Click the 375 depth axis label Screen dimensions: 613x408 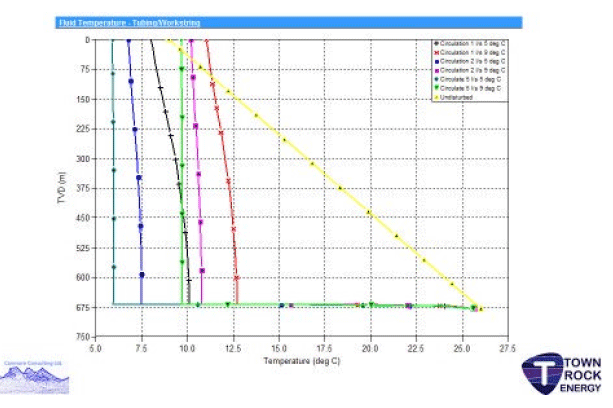click(x=83, y=188)
